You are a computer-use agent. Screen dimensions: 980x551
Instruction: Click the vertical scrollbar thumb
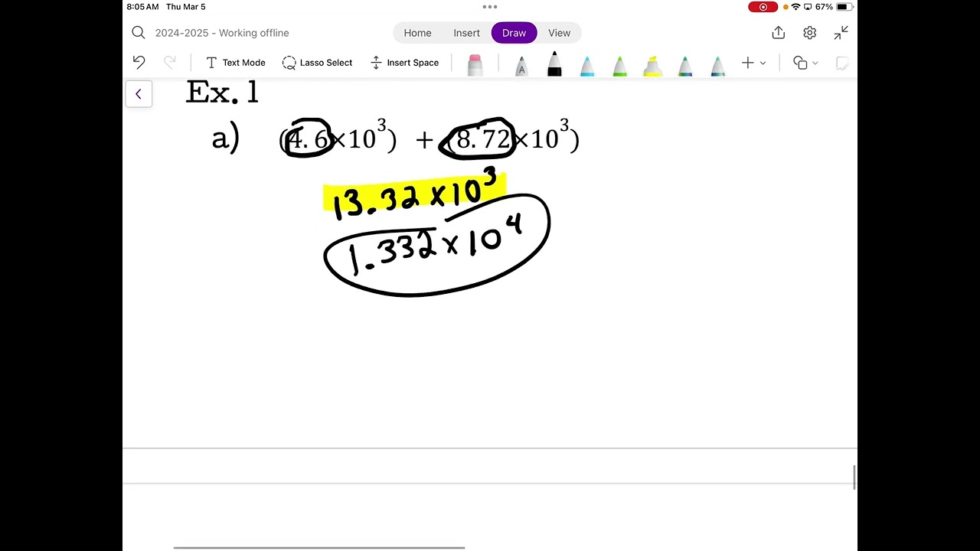[x=854, y=477]
